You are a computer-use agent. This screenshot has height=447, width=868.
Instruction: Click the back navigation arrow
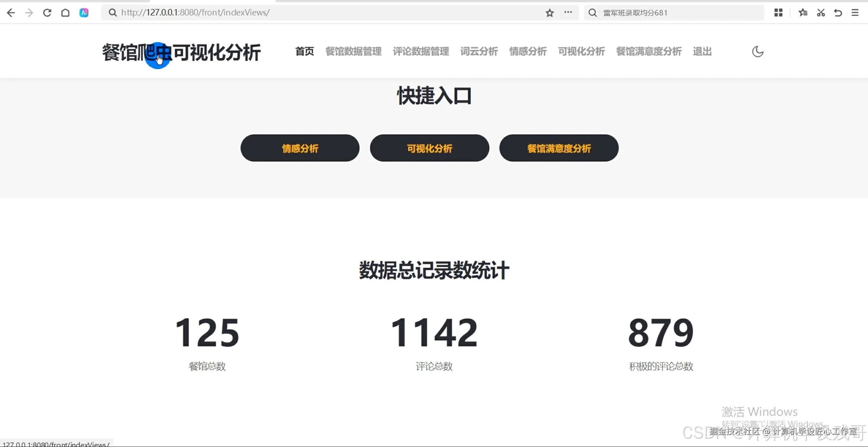[11, 13]
